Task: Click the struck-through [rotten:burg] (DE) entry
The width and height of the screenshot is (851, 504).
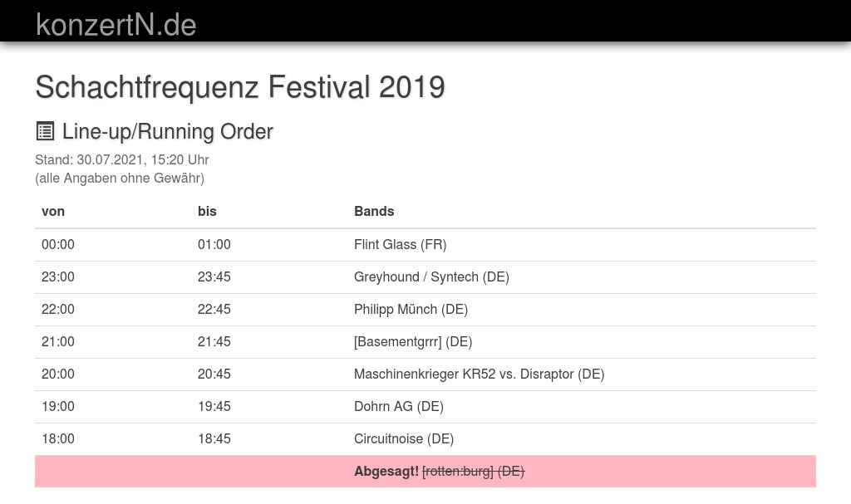Action: [x=473, y=471]
